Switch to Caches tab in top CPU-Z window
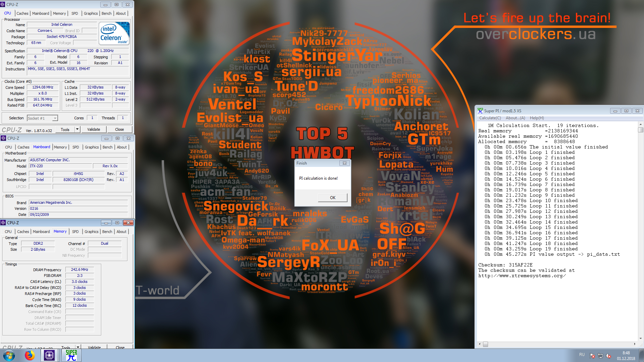Screen dimensions: 644x362 [x=22, y=13]
